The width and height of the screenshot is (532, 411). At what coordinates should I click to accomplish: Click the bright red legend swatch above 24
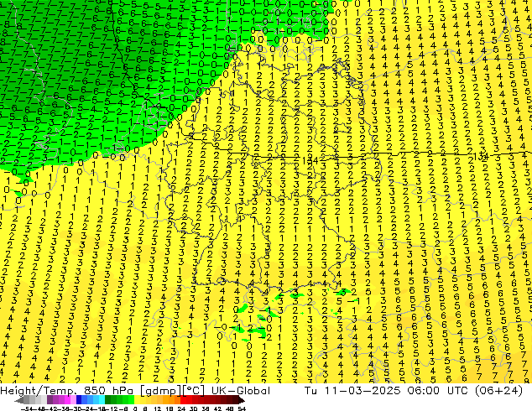pos(183,400)
